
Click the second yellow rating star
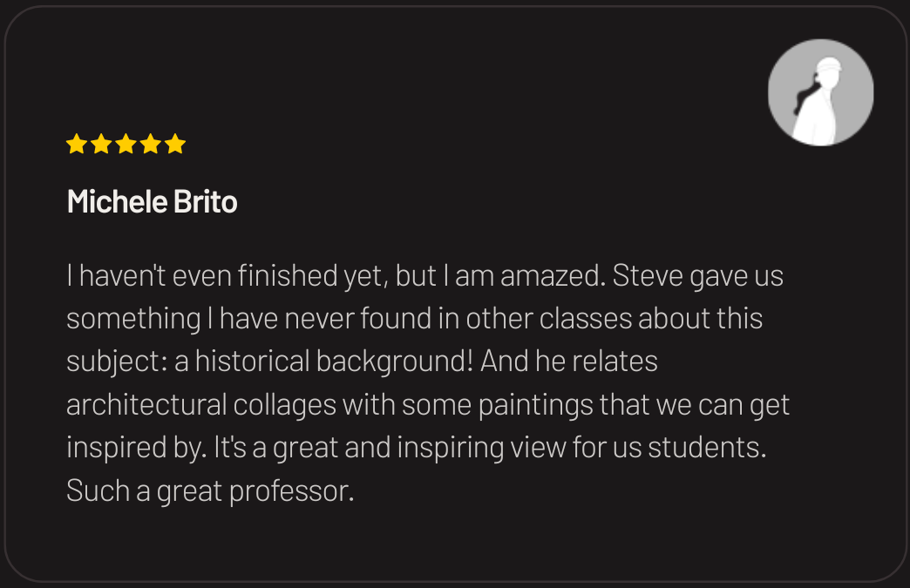pos(101,144)
